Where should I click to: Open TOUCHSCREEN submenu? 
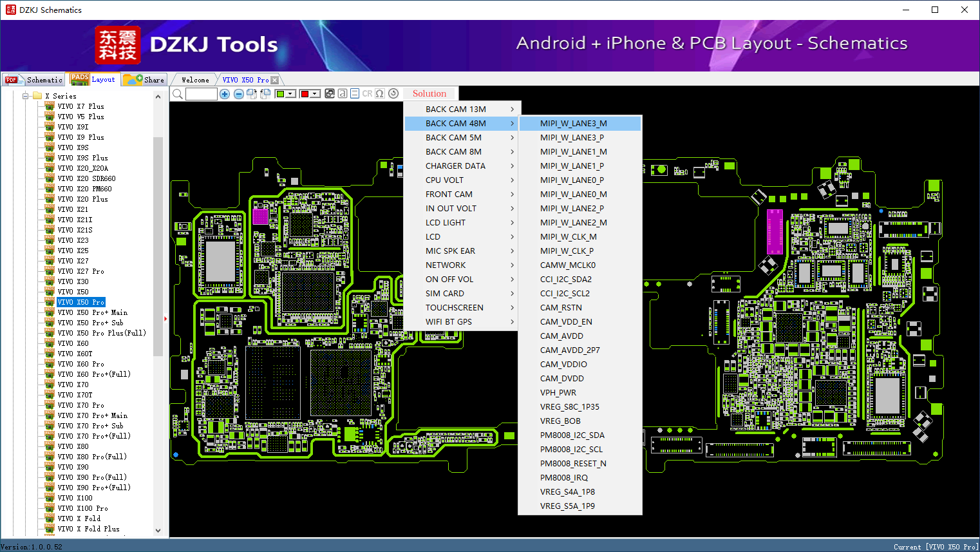coord(462,308)
